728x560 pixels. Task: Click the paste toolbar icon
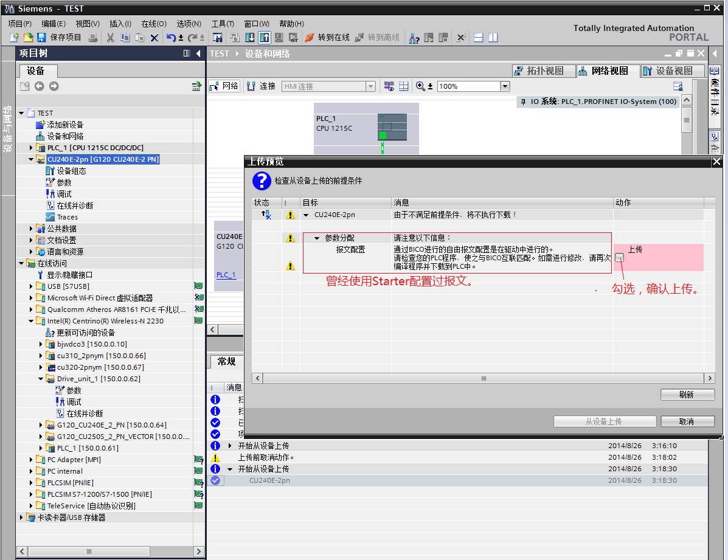(x=139, y=38)
